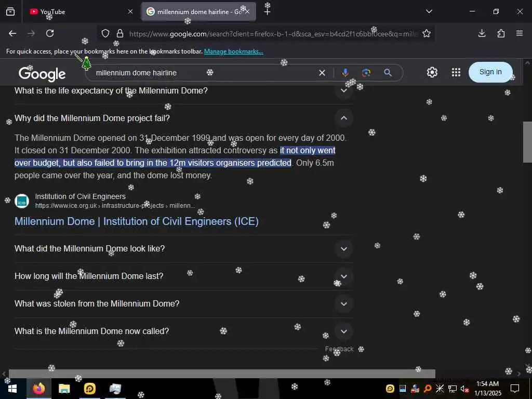Click the vertical scrollbar thumb
The height and width of the screenshot is (399, 532).
(x=527, y=142)
